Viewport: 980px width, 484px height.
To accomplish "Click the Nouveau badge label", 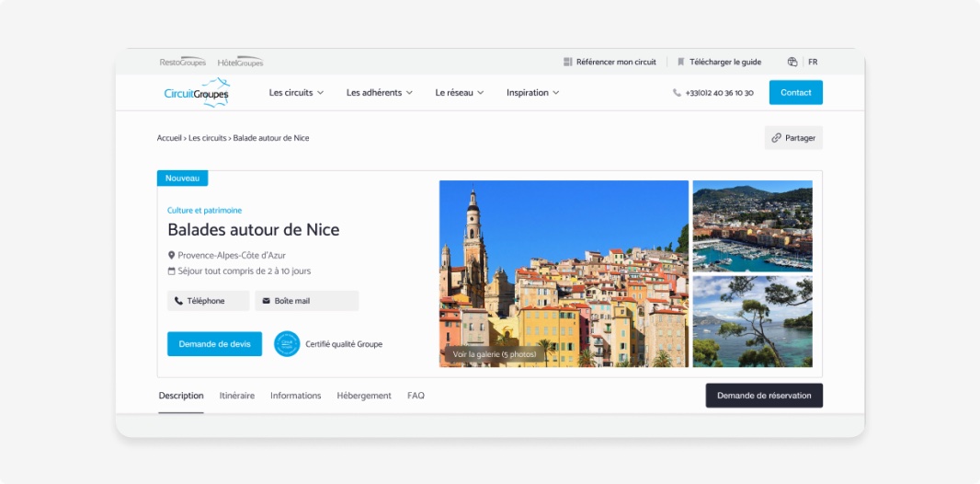I will [x=183, y=179].
